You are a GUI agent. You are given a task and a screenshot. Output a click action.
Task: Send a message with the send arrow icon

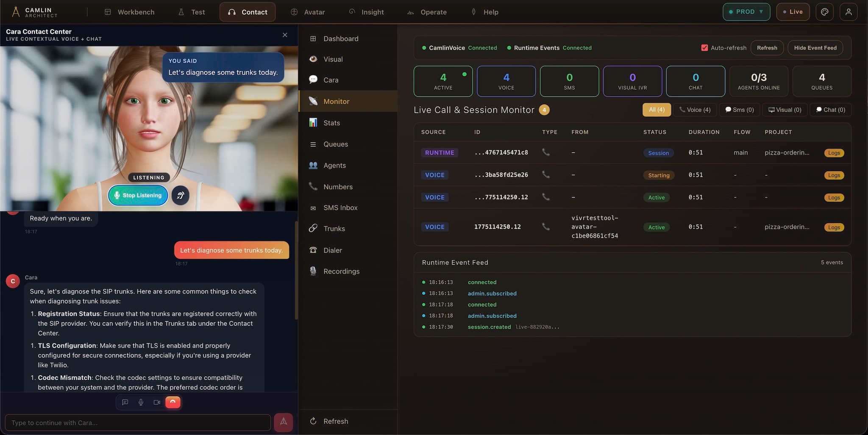point(283,422)
